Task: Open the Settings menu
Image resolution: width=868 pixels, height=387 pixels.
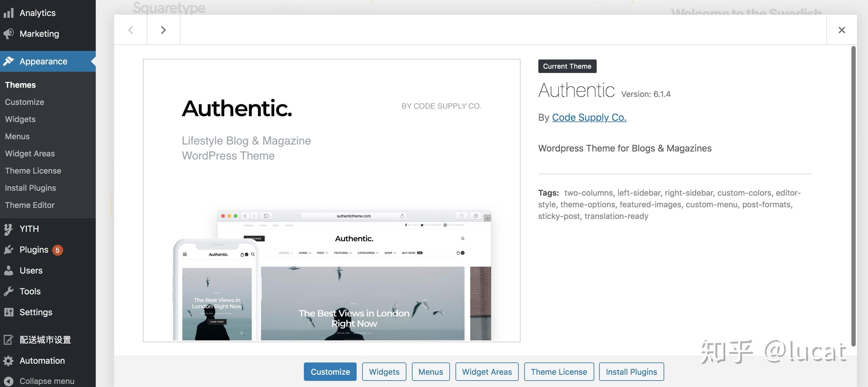Action: (x=48, y=312)
